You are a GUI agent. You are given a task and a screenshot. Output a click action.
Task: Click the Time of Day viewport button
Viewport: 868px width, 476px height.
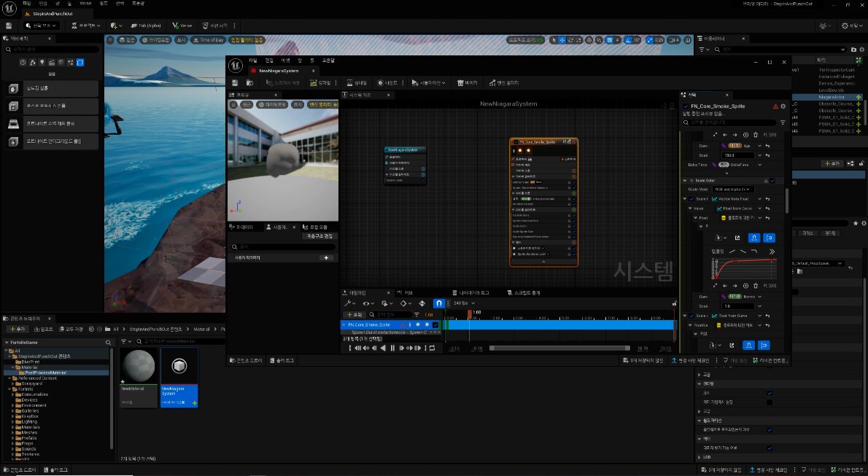[208, 40]
